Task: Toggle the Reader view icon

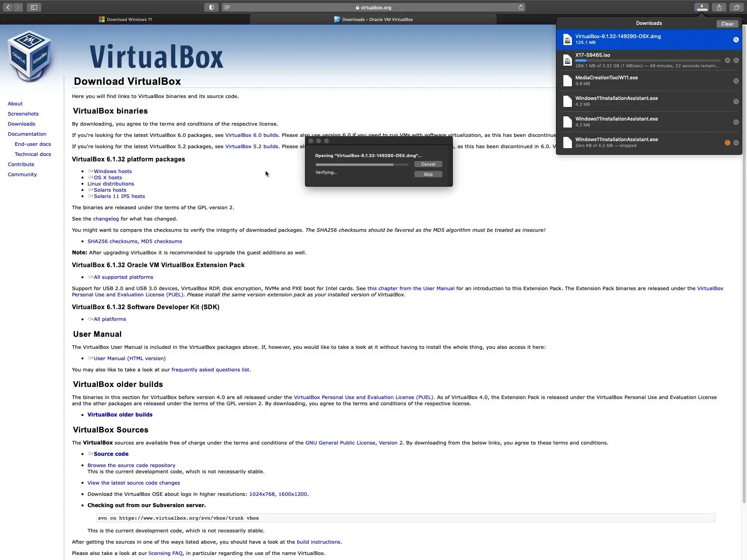Action: [227, 7]
